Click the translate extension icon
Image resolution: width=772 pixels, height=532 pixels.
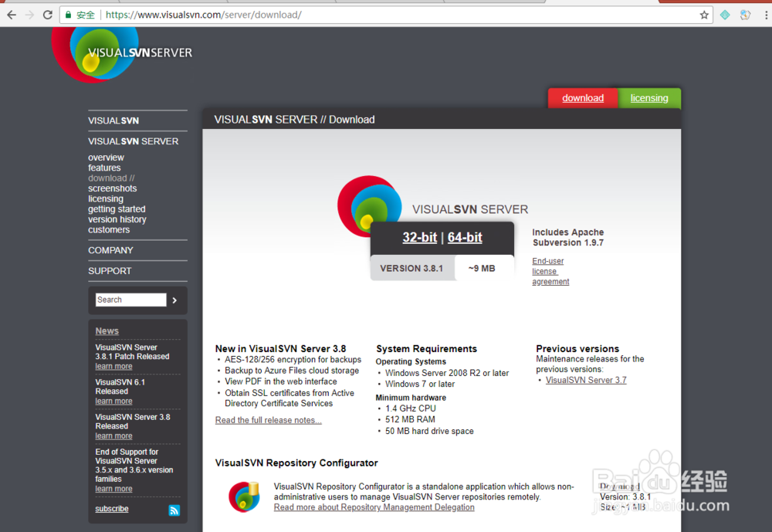(x=746, y=15)
